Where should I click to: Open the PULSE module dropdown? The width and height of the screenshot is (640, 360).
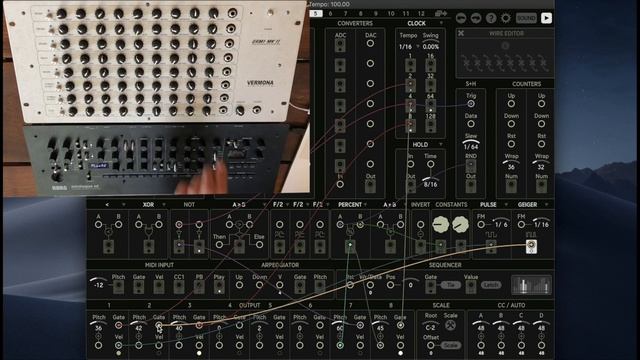507,204
